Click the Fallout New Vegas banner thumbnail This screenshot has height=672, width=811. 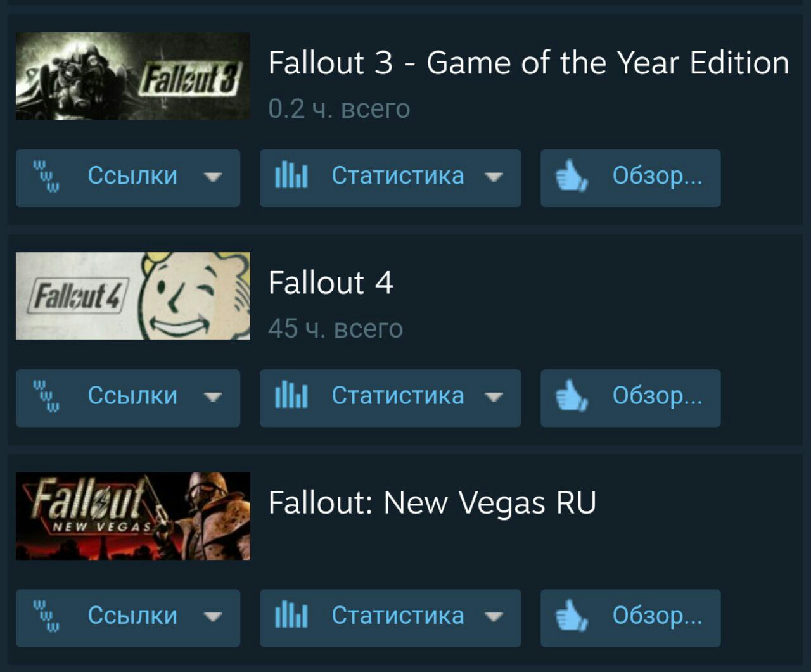[x=133, y=516]
